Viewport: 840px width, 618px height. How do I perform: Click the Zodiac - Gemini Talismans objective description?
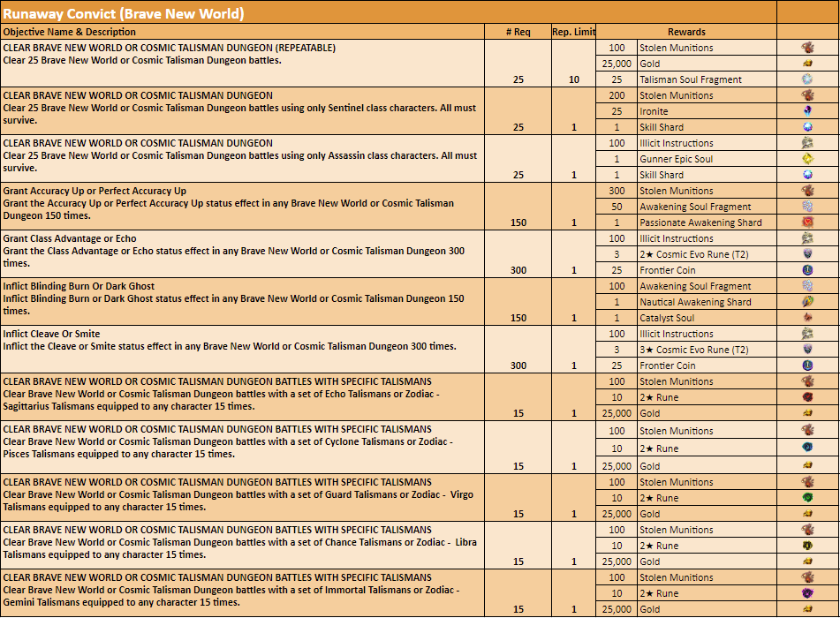(x=231, y=596)
